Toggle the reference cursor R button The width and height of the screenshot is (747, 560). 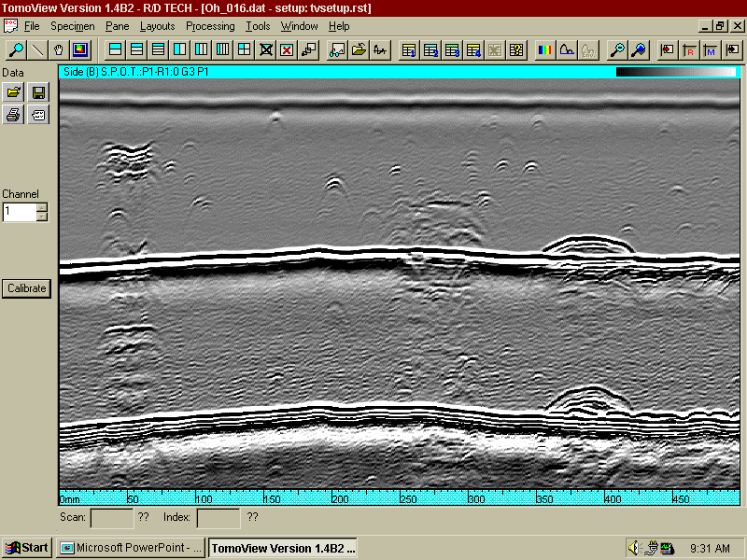point(688,49)
